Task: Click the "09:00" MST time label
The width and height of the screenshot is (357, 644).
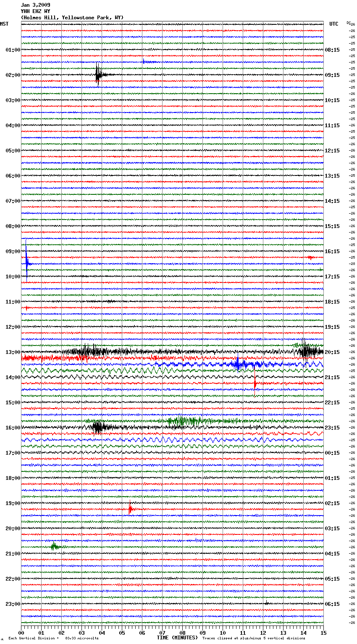Action: coord(13,251)
